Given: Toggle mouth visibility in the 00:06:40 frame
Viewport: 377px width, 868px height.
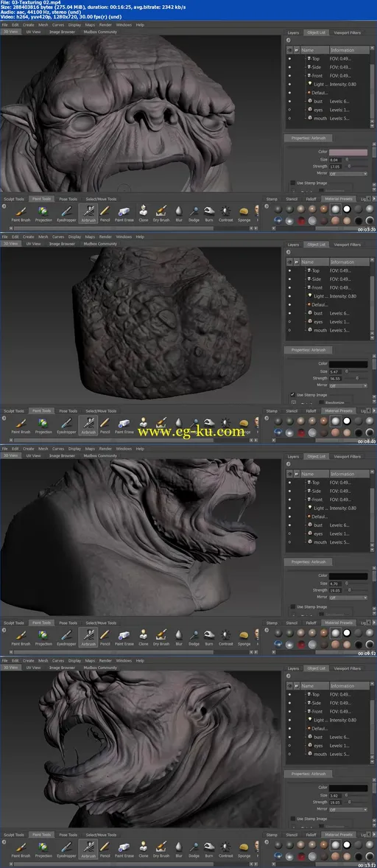Looking at the screenshot, I should coord(289,331).
